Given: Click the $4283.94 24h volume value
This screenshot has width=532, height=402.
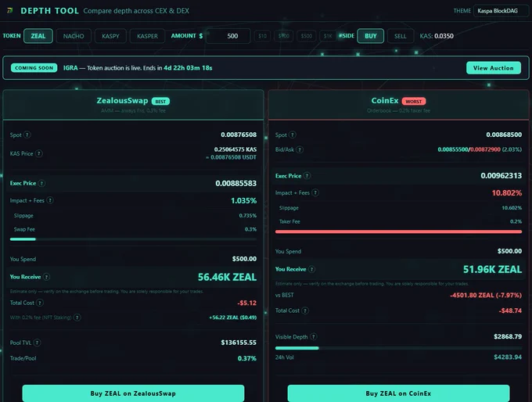Looking at the screenshot, I should click(508, 357).
